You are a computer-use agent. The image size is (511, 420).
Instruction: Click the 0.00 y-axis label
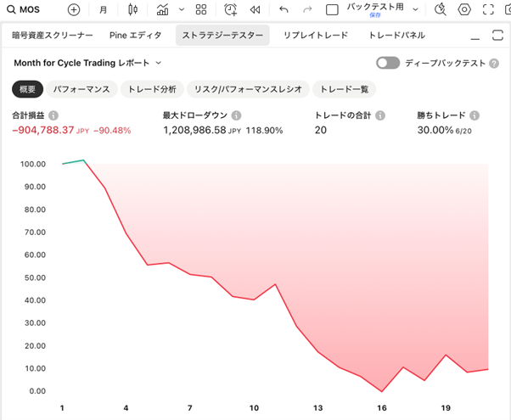(x=37, y=391)
